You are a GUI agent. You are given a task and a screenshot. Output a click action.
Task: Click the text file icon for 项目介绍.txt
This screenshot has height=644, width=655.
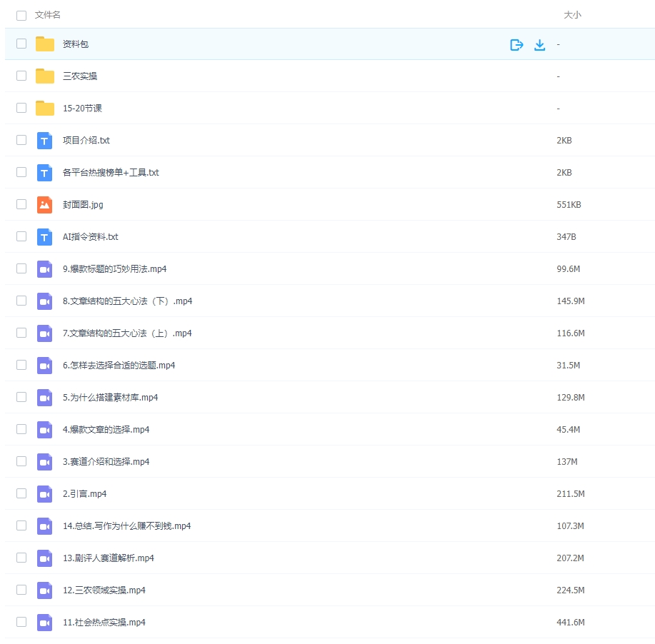pyautogui.click(x=45, y=141)
